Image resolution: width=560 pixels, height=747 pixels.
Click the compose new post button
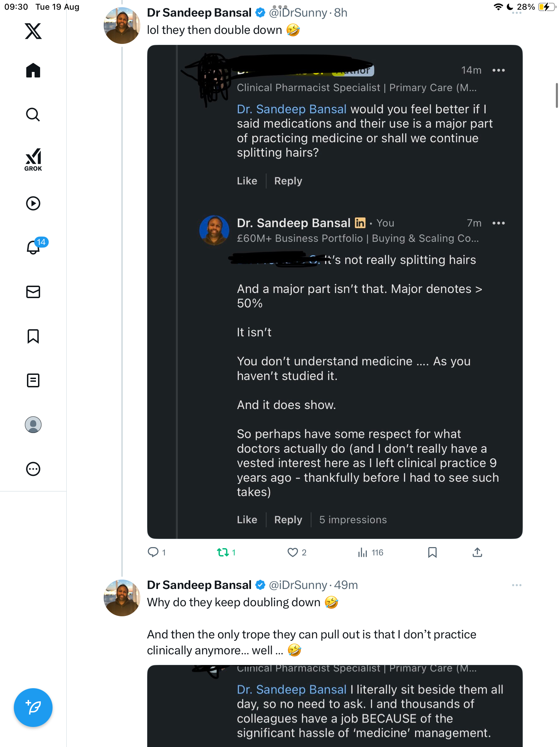pos(33,708)
